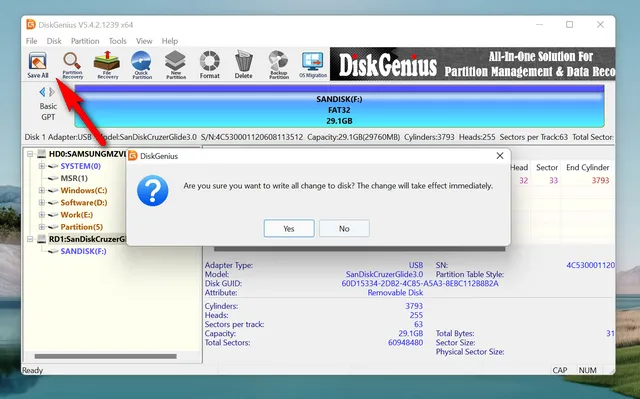Screen dimensions: 640x399
Task: Launch the File Recovery tool
Action: coord(107,65)
